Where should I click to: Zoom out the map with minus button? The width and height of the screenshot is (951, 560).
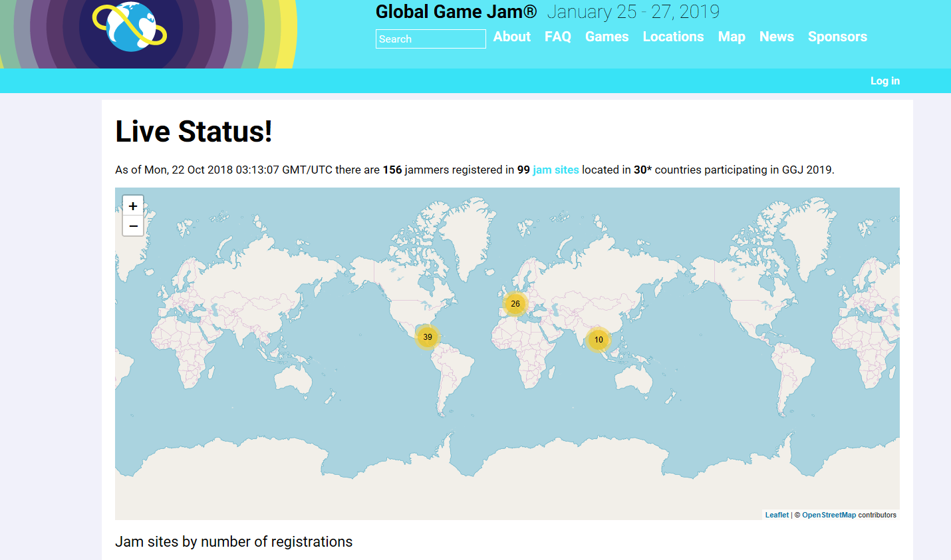tap(133, 226)
